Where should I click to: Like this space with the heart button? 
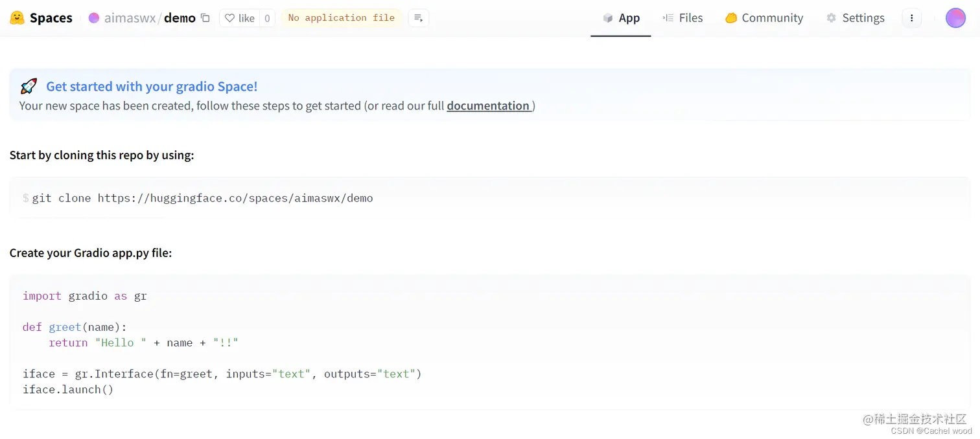pos(239,18)
